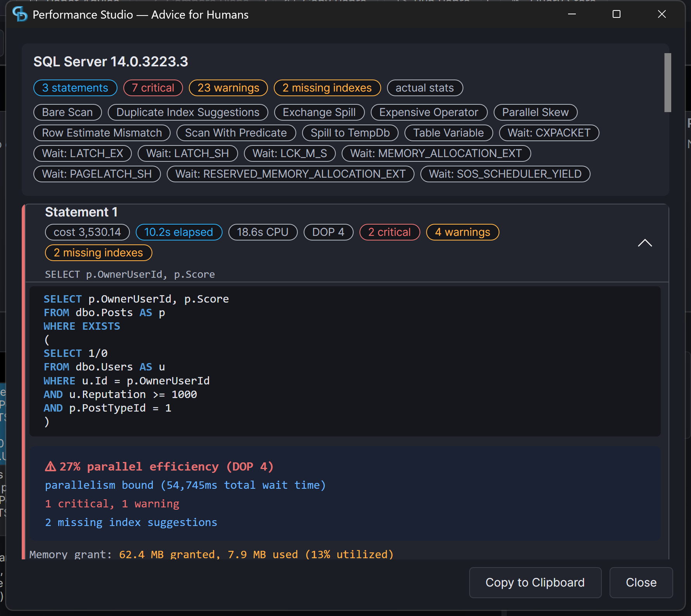This screenshot has height=616, width=691.
Task: Select the '3 statements' badge
Action: (75, 88)
